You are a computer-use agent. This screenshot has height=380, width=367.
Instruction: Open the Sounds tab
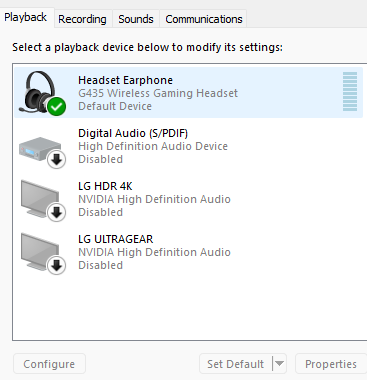(136, 19)
